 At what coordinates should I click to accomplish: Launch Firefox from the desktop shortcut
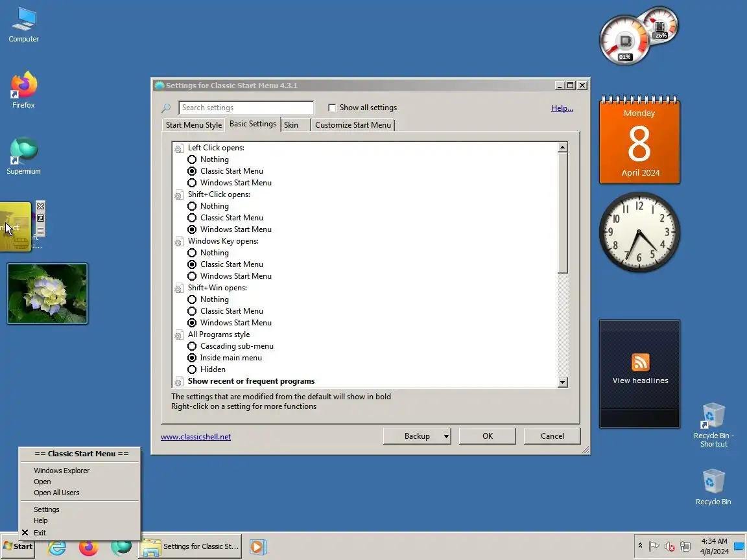23,90
